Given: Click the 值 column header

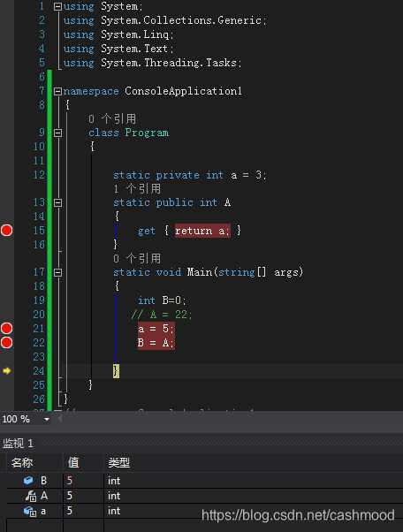Looking at the screenshot, I should (73, 462).
